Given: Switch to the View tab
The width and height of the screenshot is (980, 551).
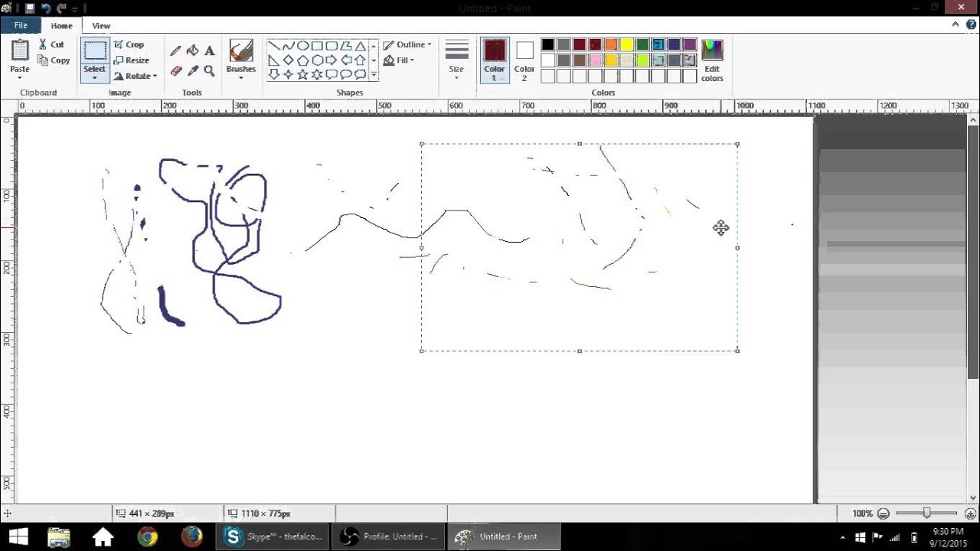Looking at the screenshot, I should (x=101, y=25).
